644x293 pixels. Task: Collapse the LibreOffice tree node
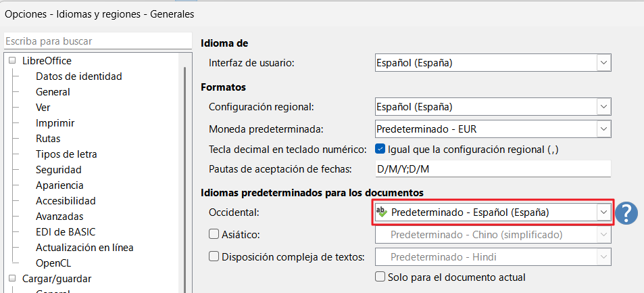[12, 61]
